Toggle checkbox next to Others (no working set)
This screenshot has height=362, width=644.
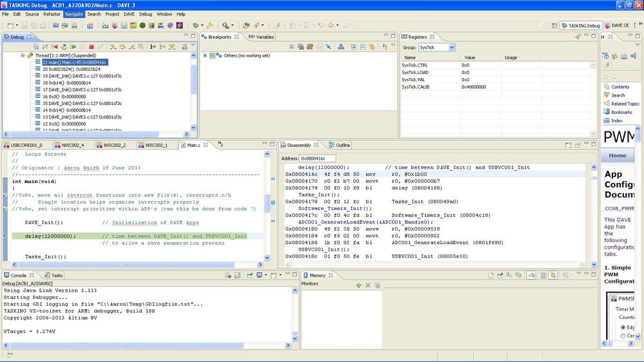[212, 55]
